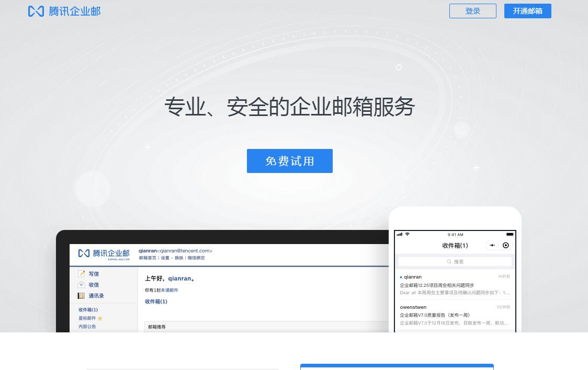Screen dimensions: 588x370
Task: Click the 收信 receive mail icon
Action: tap(82, 285)
